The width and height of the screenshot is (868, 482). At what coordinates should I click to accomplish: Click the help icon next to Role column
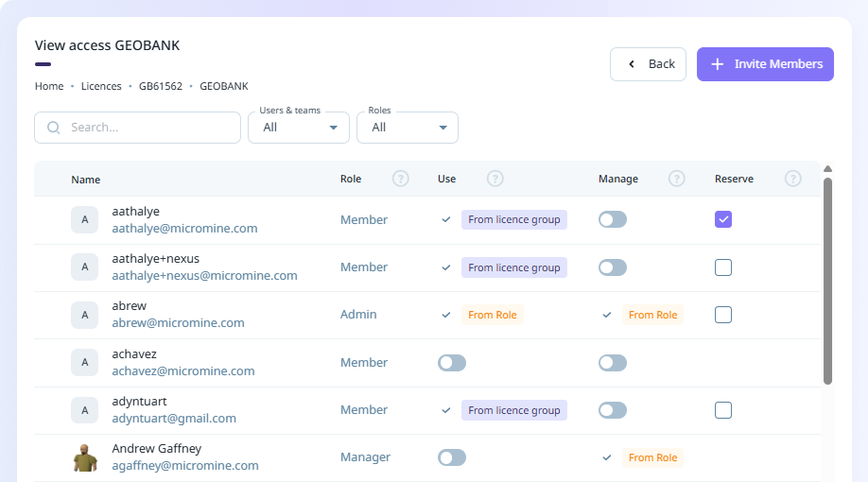click(x=401, y=179)
